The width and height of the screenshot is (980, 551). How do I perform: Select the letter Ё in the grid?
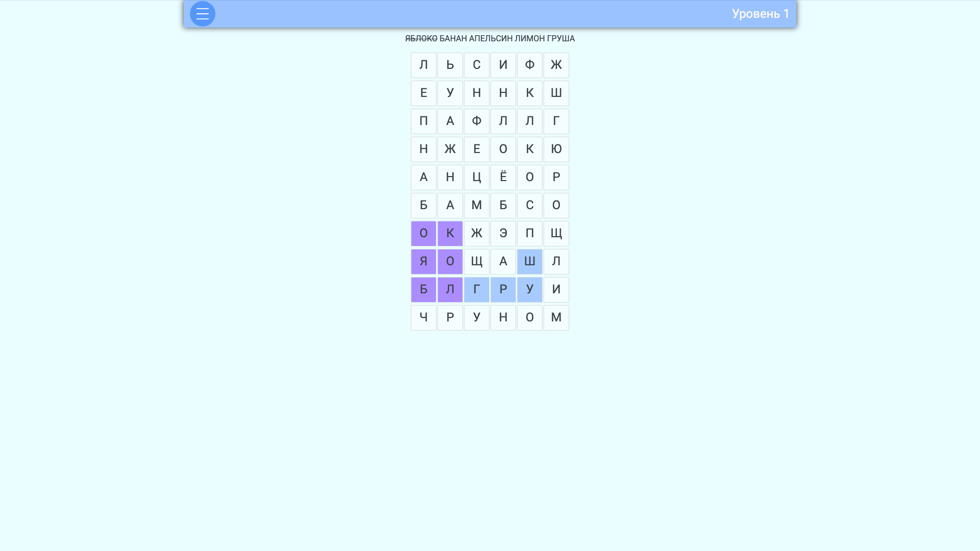tap(503, 177)
